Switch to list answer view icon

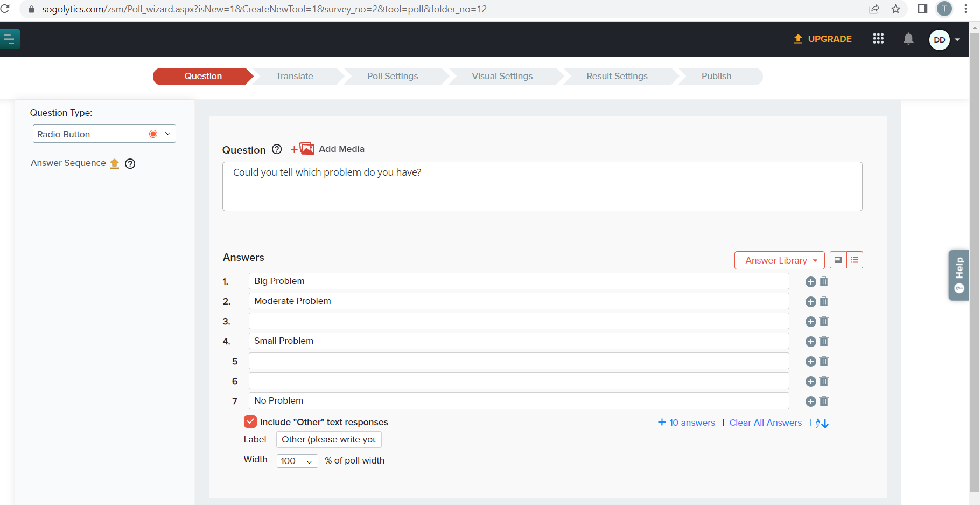[855, 260]
